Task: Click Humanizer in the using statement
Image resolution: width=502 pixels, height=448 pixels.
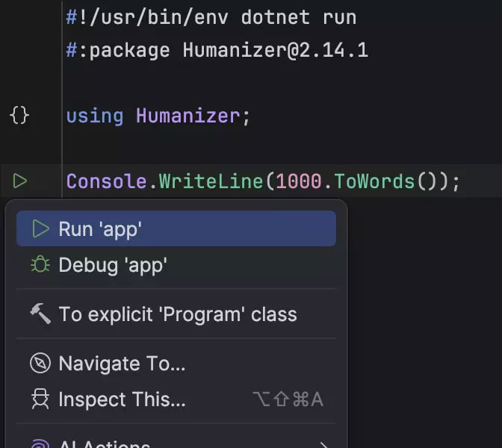Action: pyautogui.click(x=188, y=116)
